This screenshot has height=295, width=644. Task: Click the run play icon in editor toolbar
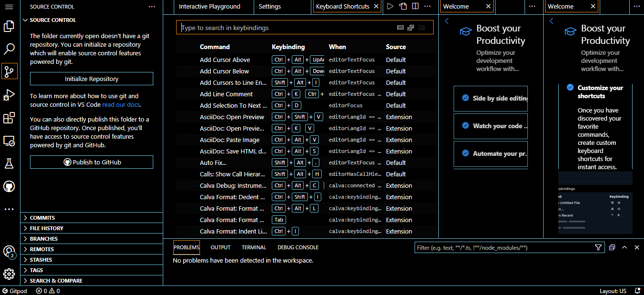pos(390,7)
